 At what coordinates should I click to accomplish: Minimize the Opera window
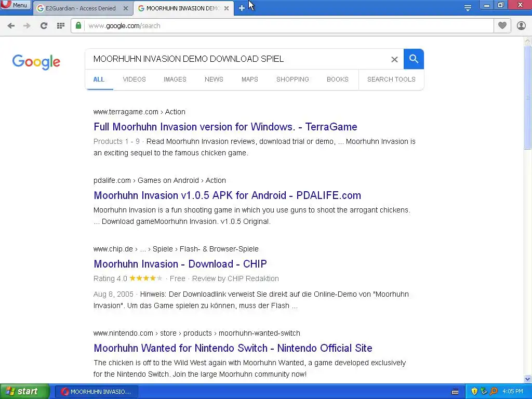tap(486, 5)
